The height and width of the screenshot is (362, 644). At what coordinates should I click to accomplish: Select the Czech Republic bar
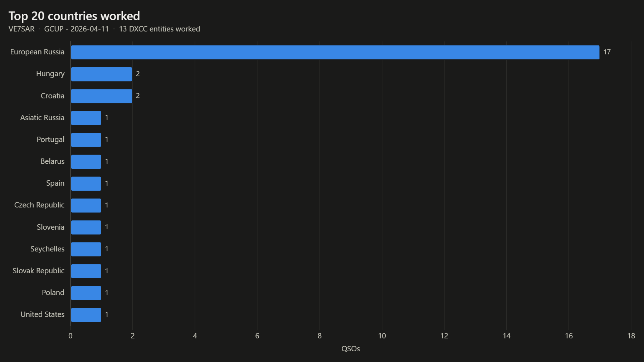(x=86, y=205)
